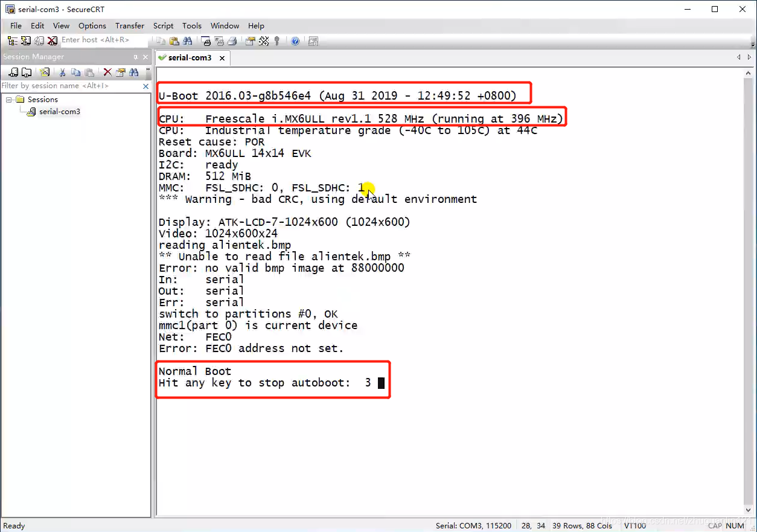Open the Edit menu
Screen dimensions: 757x532
(x=37, y=26)
